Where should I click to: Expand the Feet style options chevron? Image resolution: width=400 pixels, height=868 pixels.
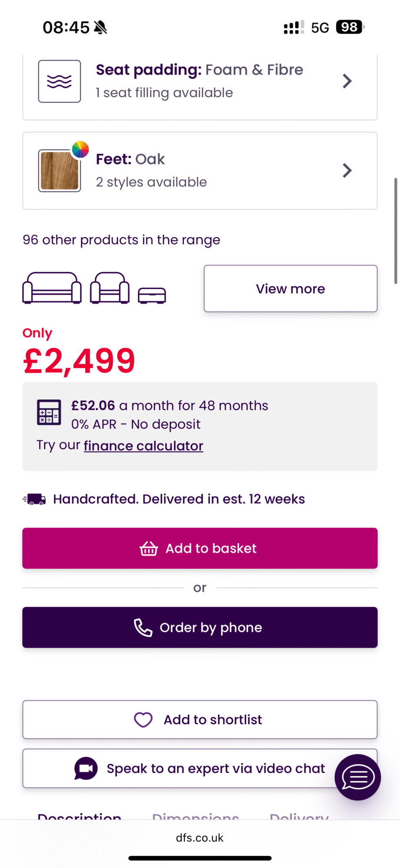coord(347,171)
